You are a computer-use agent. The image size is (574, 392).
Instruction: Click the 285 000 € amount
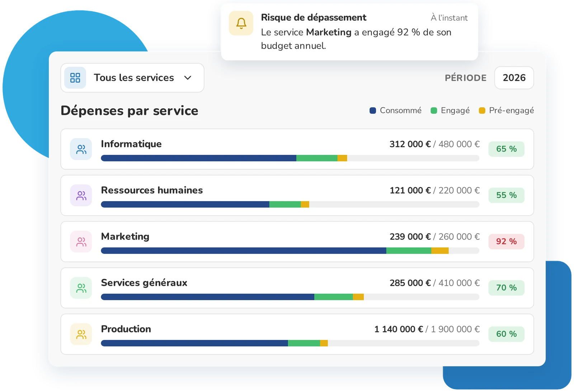(x=410, y=283)
